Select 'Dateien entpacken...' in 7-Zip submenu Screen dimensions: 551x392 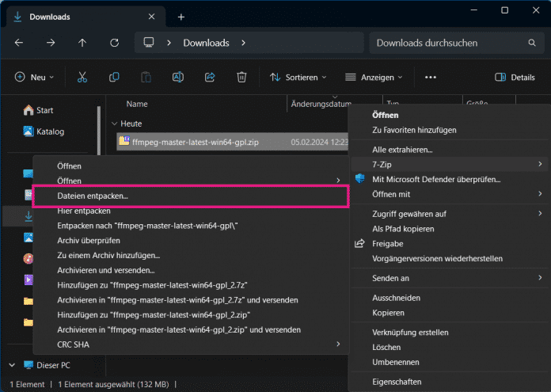(93, 195)
